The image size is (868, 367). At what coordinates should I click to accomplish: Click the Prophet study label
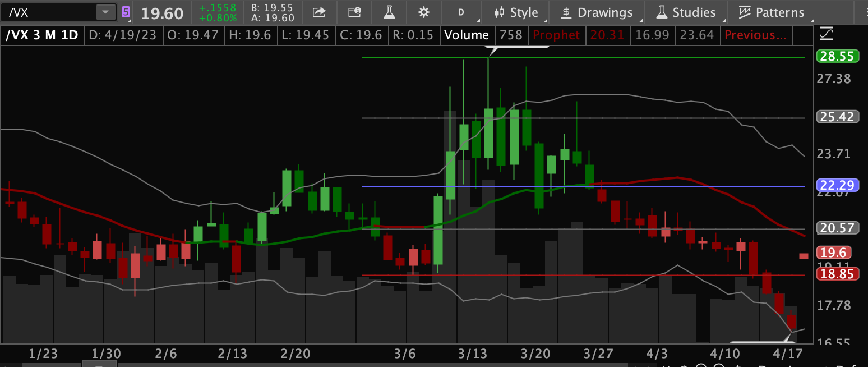click(x=556, y=35)
